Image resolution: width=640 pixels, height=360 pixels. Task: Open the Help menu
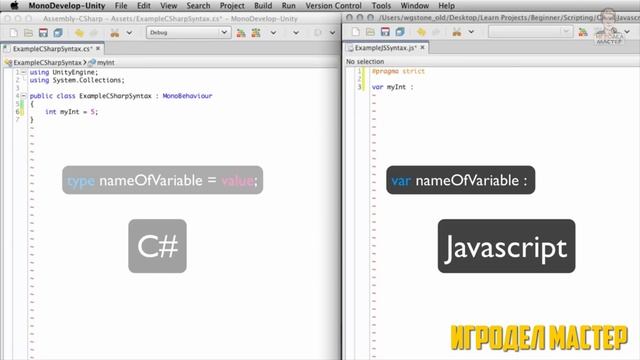tap(447, 6)
